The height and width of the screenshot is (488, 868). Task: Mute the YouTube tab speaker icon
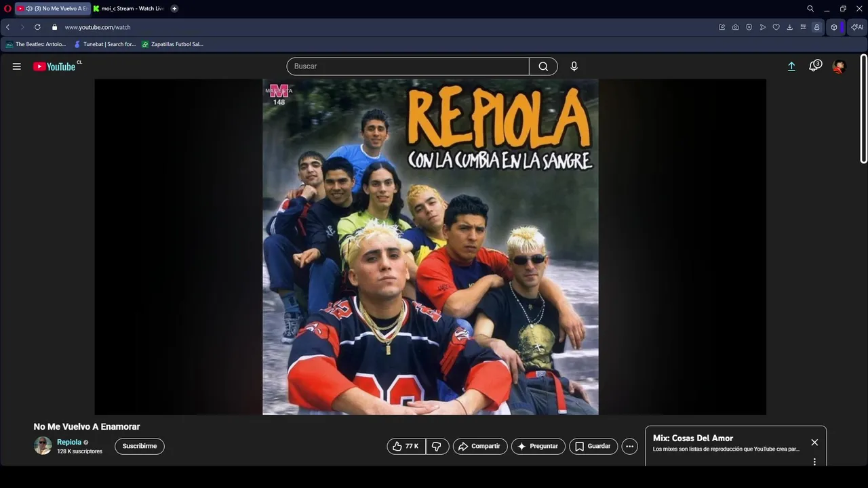coord(29,9)
